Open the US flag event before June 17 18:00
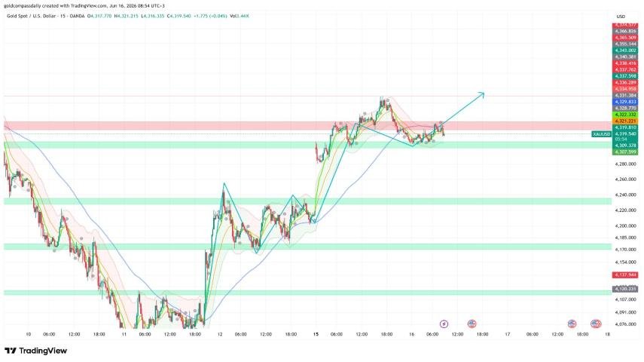Image resolution: width=644 pixels, height=362 pixels. (572, 324)
